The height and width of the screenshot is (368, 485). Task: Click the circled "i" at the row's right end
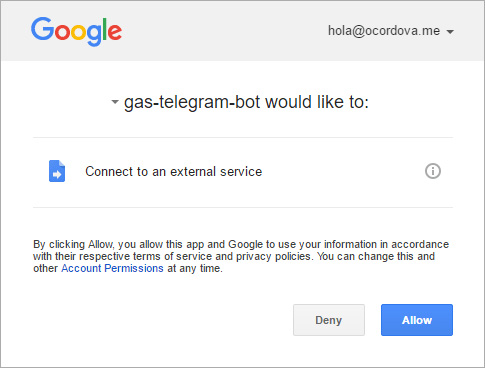pyautogui.click(x=433, y=171)
